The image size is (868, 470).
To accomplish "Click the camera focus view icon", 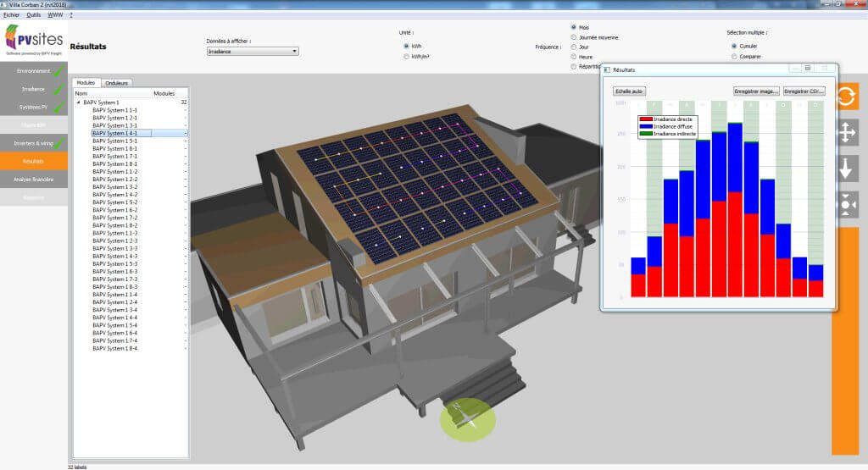I will tap(848, 205).
